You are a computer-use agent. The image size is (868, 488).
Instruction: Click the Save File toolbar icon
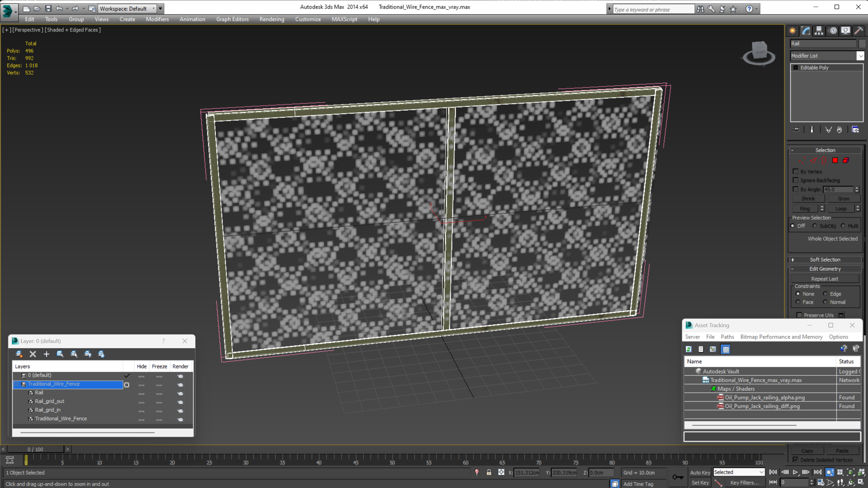tap(48, 9)
